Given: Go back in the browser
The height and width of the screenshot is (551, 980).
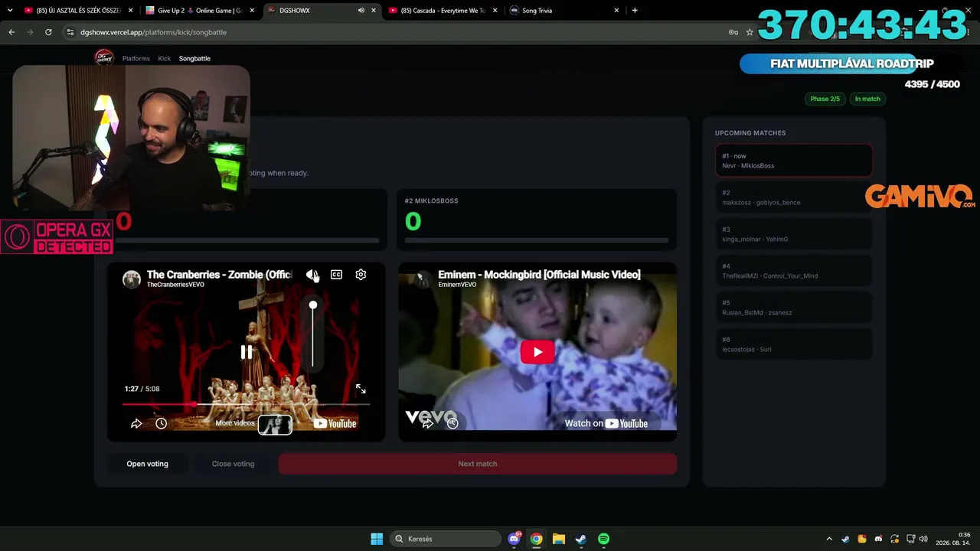Looking at the screenshot, I should pyautogui.click(x=11, y=32).
